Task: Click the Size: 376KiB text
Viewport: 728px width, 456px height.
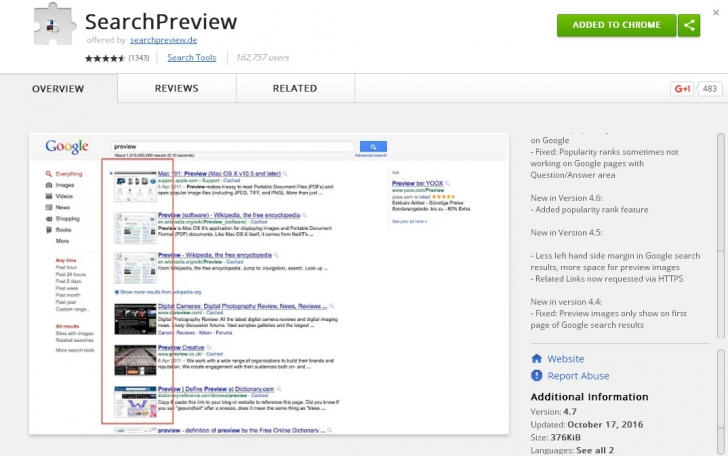Action: point(555,437)
